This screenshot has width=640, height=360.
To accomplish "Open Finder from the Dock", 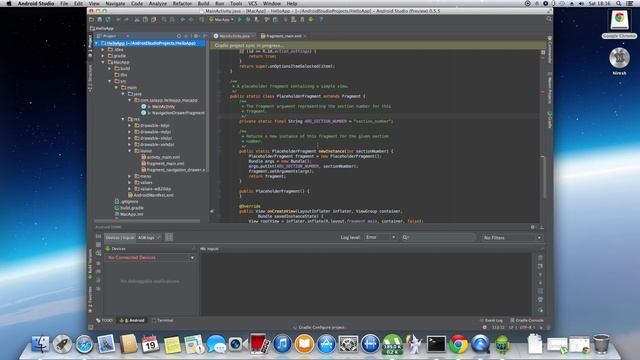I will coord(40,344).
